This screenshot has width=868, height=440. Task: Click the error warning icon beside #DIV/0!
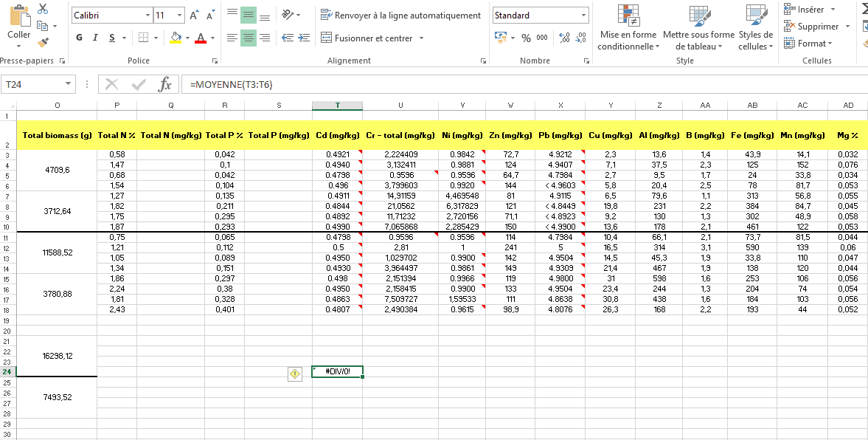[x=295, y=374]
